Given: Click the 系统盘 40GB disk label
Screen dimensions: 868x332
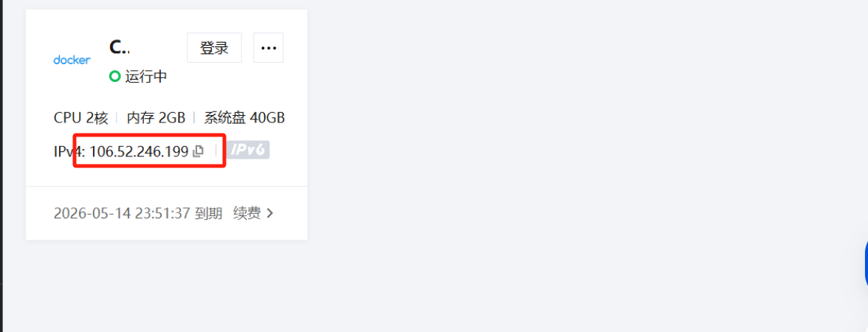Looking at the screenshot, I should coord(245,118).
